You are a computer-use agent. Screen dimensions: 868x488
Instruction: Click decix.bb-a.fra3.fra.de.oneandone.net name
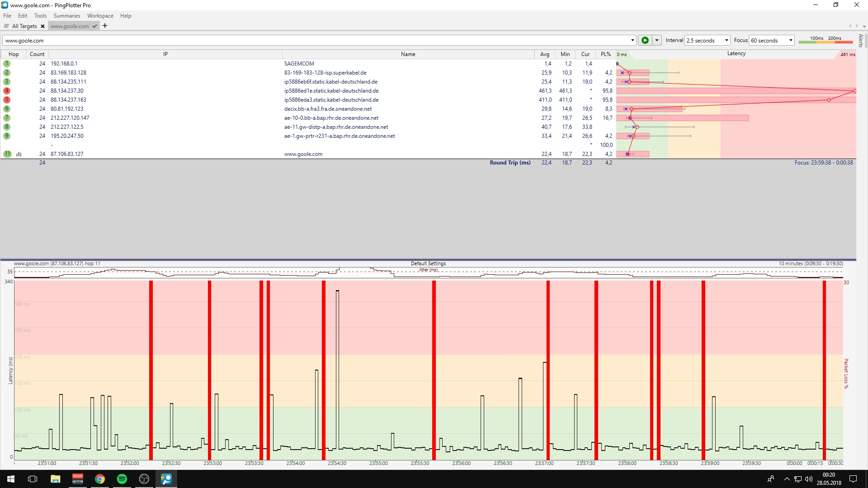click(x=328, y=109)
